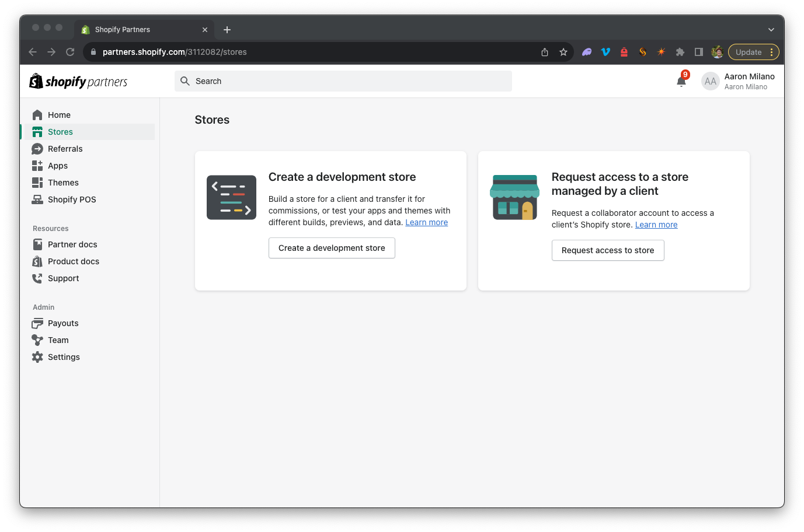Open the tab search dropdown chevron

coord(771,30)
